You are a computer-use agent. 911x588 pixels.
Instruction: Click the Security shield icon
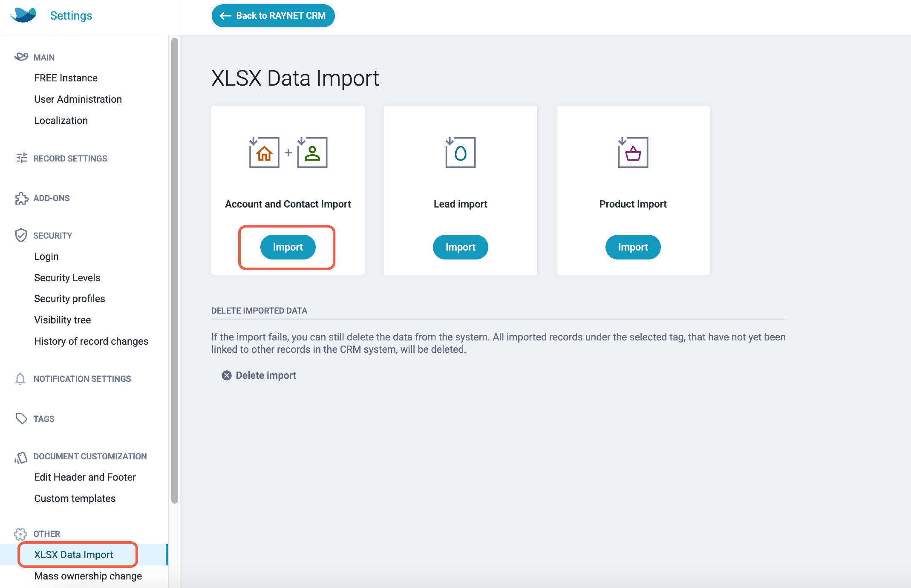tap(21, 235)
